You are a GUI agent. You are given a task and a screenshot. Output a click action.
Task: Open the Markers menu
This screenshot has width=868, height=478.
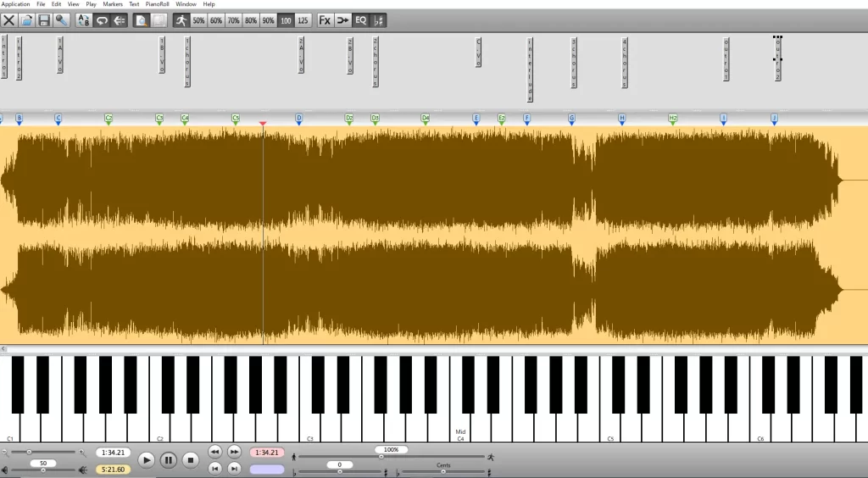(112, 4)
